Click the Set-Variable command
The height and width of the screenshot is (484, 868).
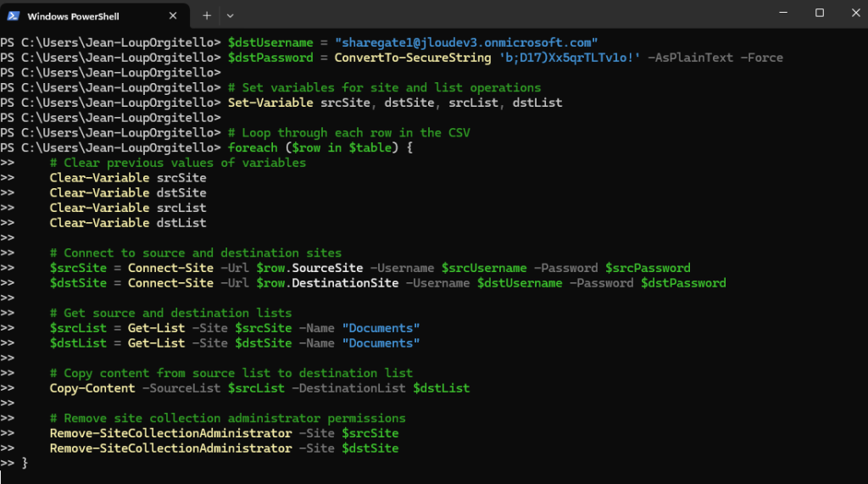pos(270,103)
